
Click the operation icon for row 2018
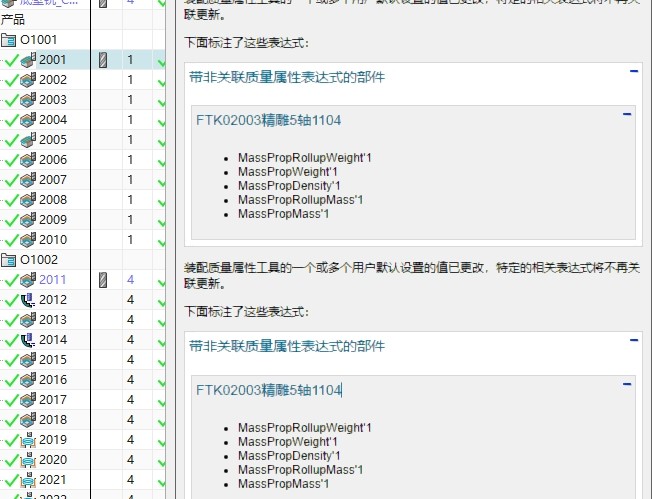pos(28,420)
